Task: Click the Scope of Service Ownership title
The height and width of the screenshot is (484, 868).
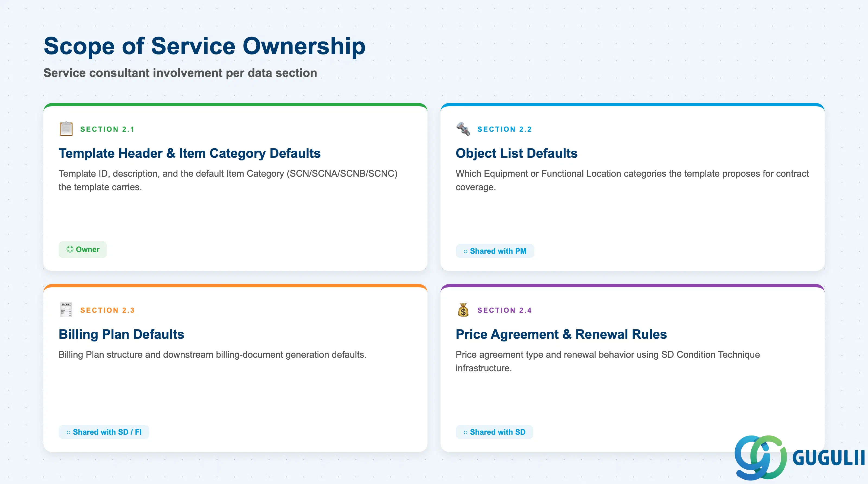Action: click(x=205, y=46)
